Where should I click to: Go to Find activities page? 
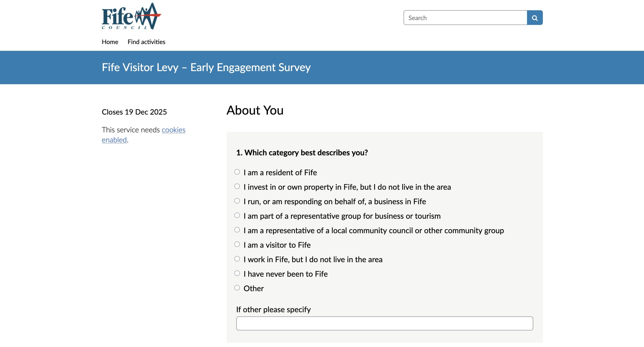pyautogui.click(x=146, y=42)
